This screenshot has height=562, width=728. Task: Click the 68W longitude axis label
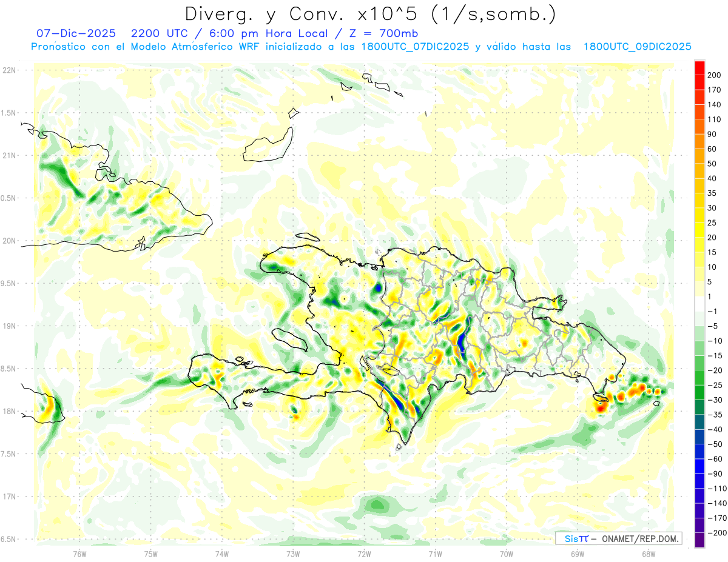tap(648, 554)
